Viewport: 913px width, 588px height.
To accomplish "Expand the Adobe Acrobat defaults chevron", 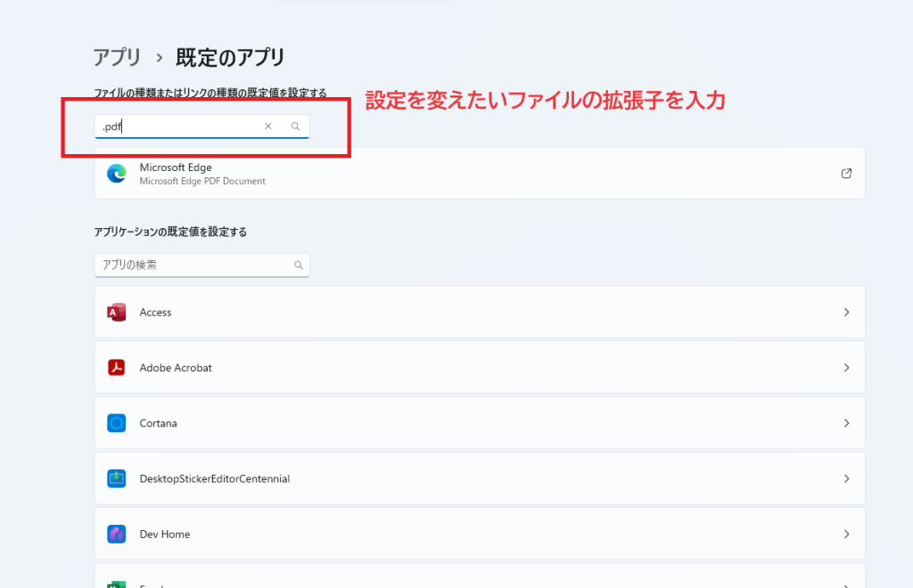I will coord(847,368).
